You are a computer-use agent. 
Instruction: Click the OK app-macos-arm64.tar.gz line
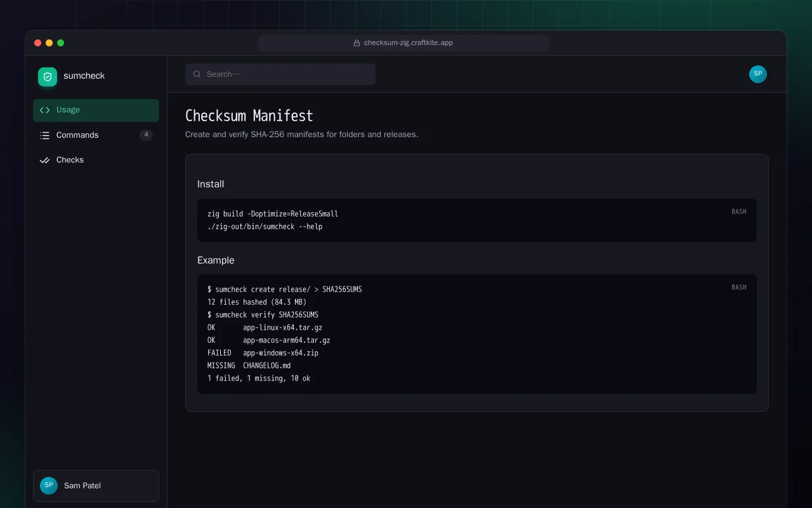point(269,340)
